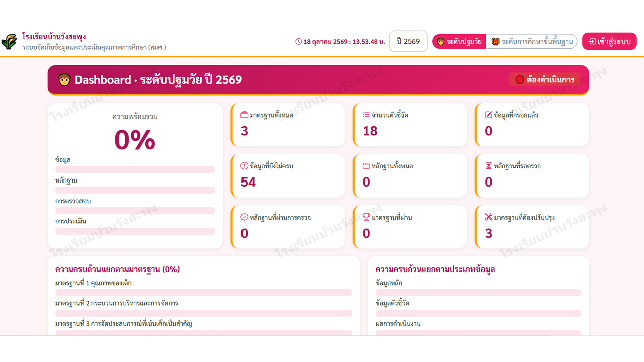The height and width of the screenshot is (362, 644).
Task: Click the tools icon beside มาตรฐานที่ต้องปรับปรุง
Action: coord(488,217)
